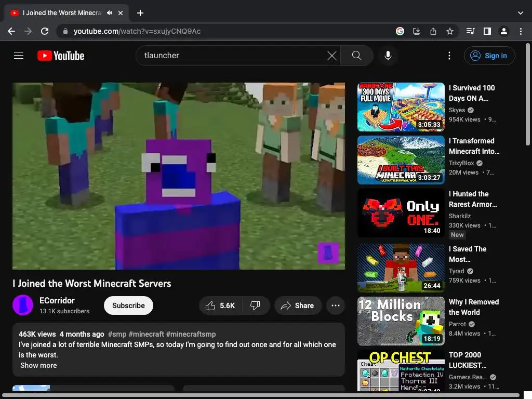Open title TOP 2000 LUCKIEST
The width and height of the screenshot is (532, 399).
click(x=468, y=360)
